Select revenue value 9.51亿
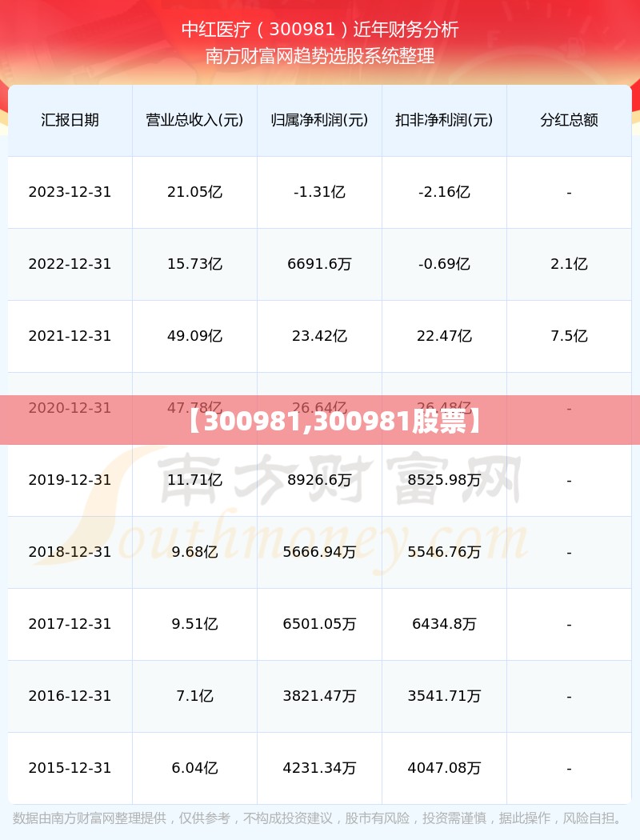 pyautogui.click(x=195, y=624)
